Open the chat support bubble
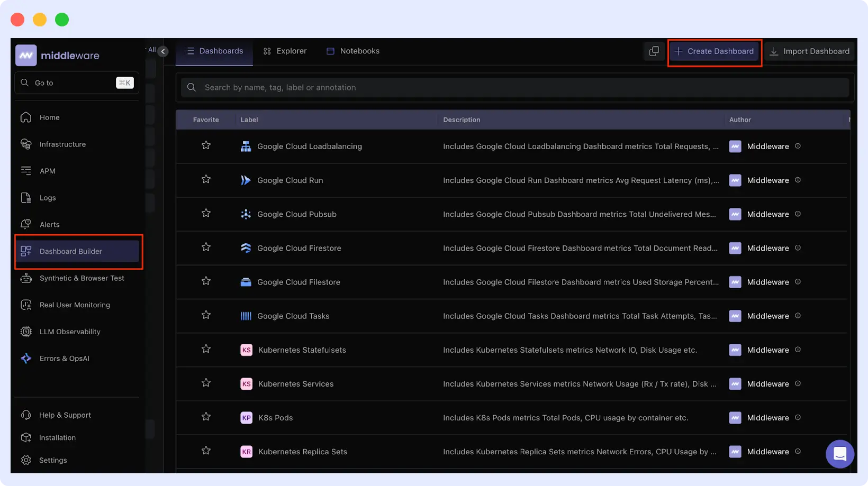The image size is (868, 486). (839, 454)
